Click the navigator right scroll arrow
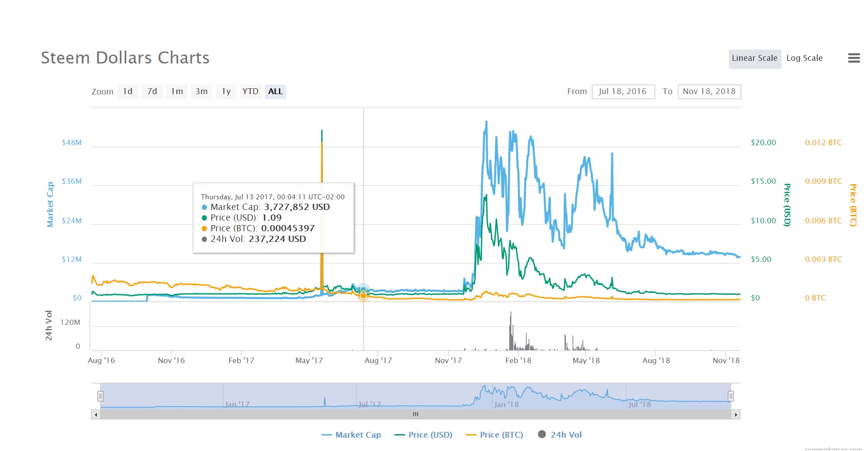This screenshot has width=868, height=451. pos(736,415)
